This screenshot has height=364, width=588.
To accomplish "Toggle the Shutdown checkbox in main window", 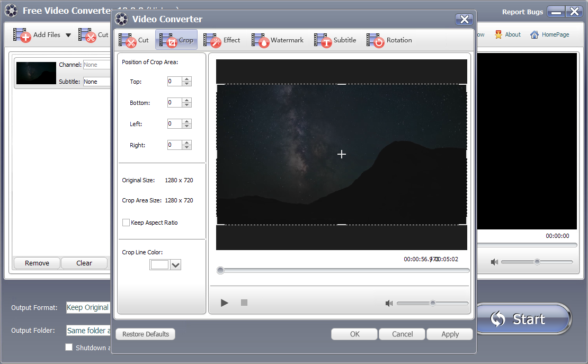I will (69, 347).
